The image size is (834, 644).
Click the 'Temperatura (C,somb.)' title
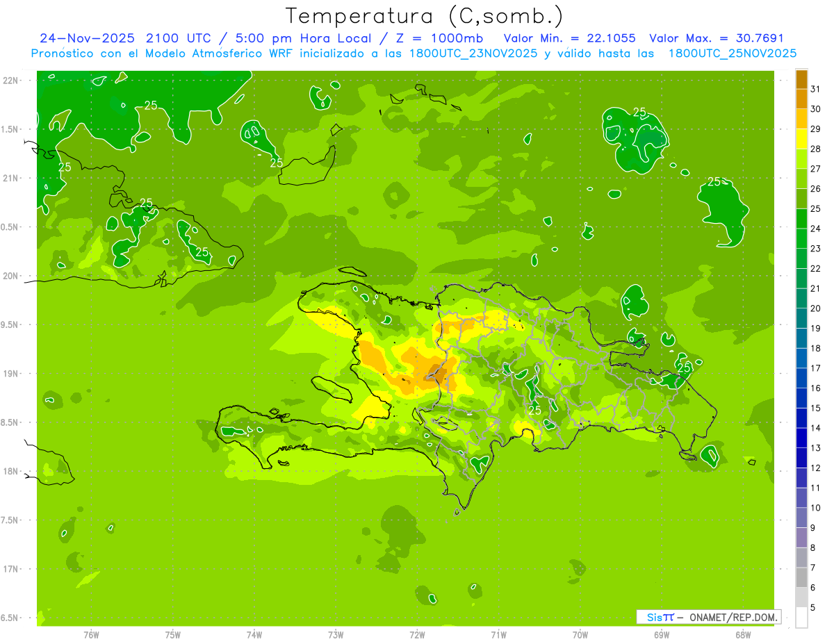425,16
